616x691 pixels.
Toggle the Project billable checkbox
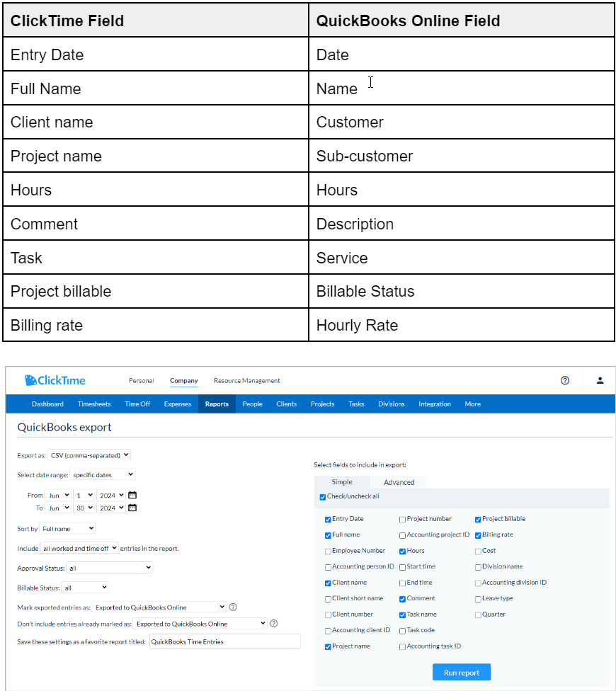pos(478,520)
